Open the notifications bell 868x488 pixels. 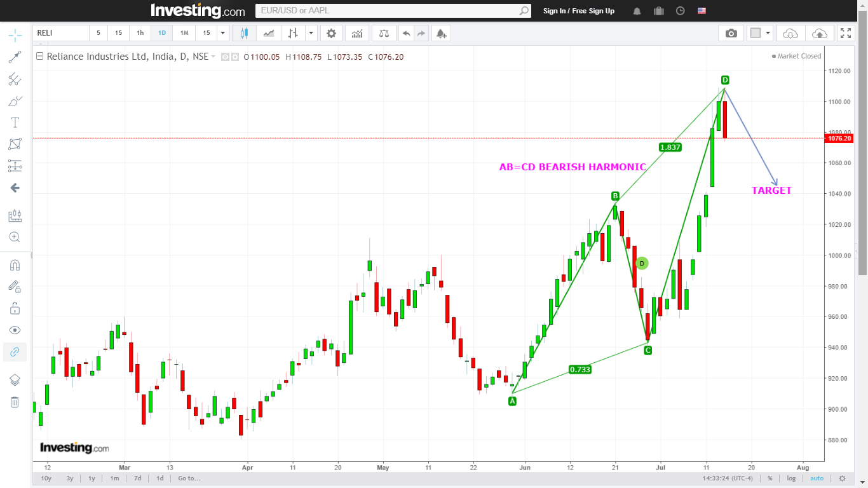(637, 11)
